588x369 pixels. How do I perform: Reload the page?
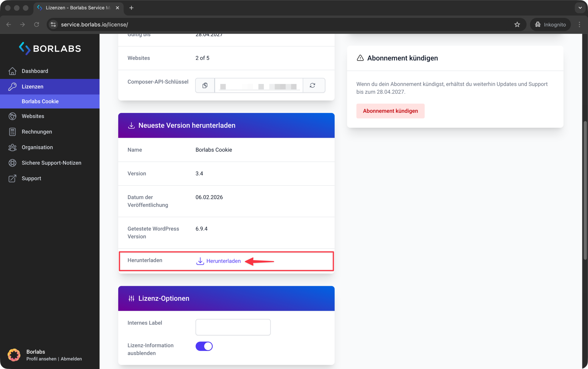(37, 25)
